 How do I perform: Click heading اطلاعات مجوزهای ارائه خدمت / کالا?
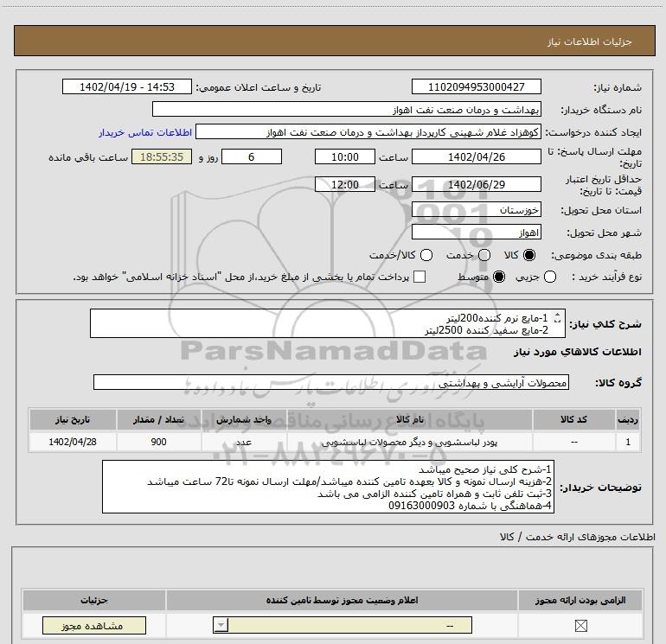[x=577, y=537]
